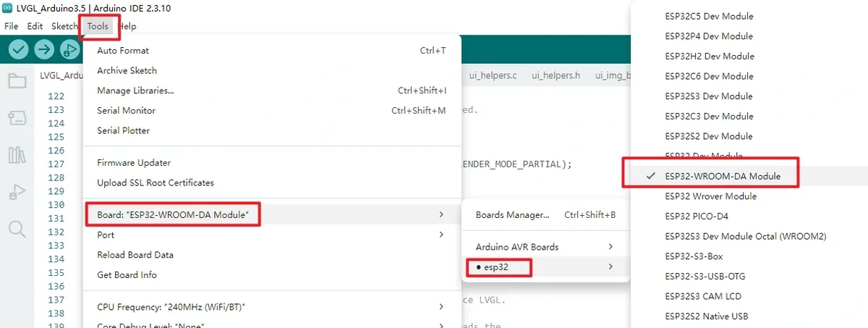Select ESP32S2 Native USB board
This screenshot has height=328, width=868.
[x=749, y=316]
